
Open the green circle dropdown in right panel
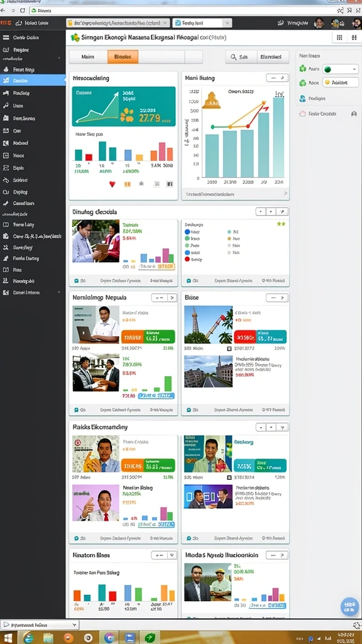click(341, 69)
